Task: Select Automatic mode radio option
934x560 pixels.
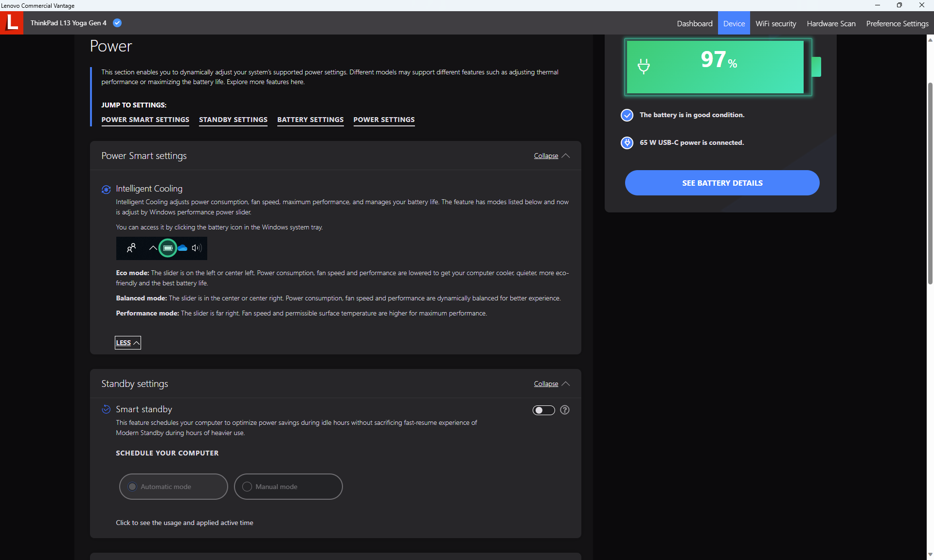Action: (173, 487)
